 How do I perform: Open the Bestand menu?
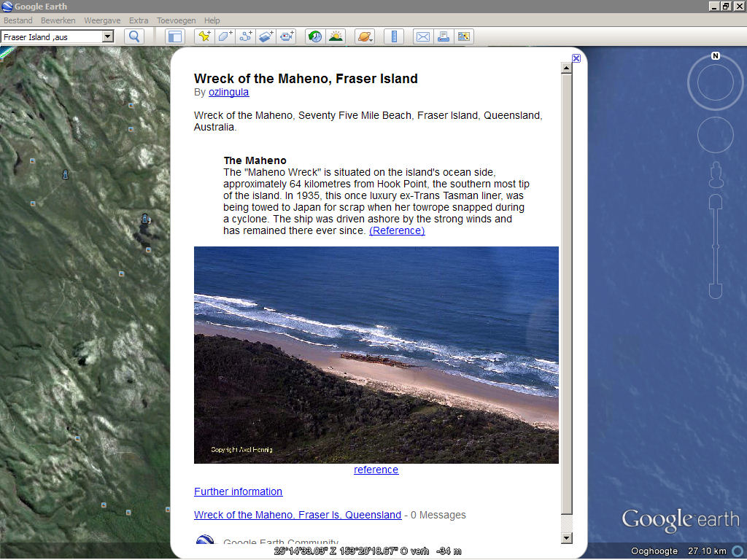(18, 20)
